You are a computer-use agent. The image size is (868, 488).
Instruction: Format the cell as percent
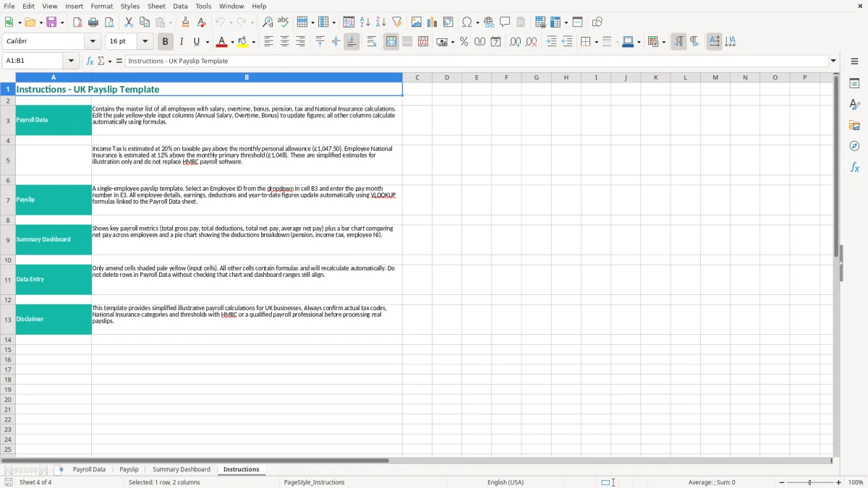[464, 42]
